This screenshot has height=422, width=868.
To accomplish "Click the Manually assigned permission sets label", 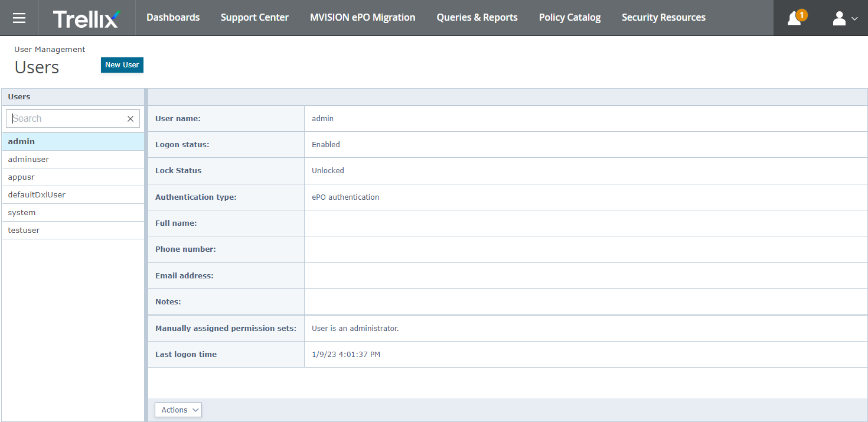I will (x=226, y=329).
